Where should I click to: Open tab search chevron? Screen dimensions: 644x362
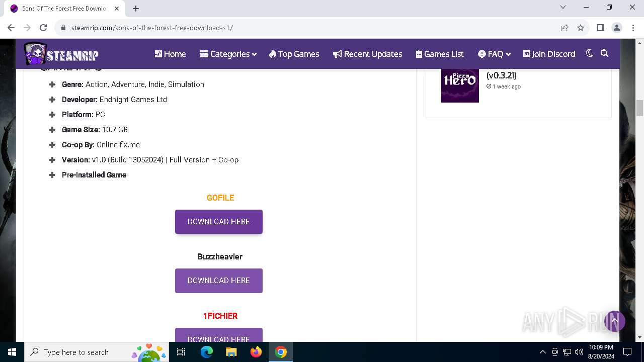(563, 7)
